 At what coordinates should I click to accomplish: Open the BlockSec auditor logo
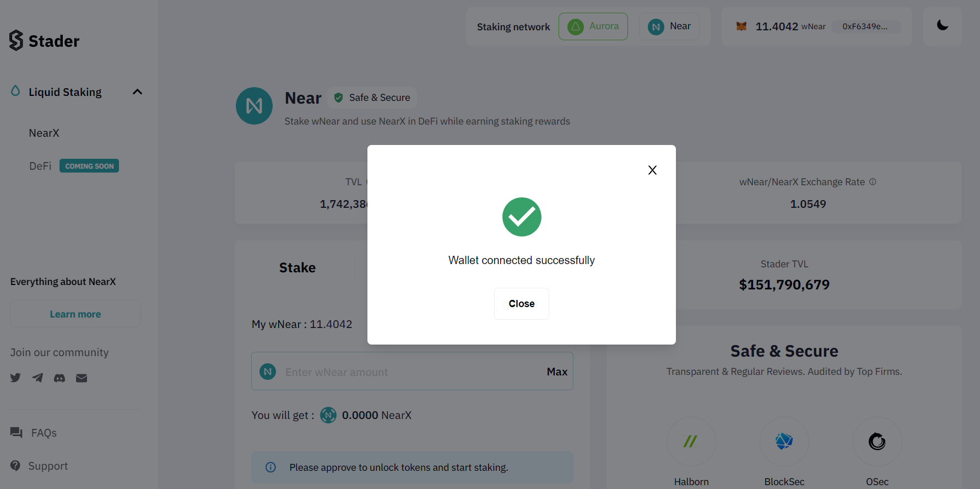(x=784, y=442)
